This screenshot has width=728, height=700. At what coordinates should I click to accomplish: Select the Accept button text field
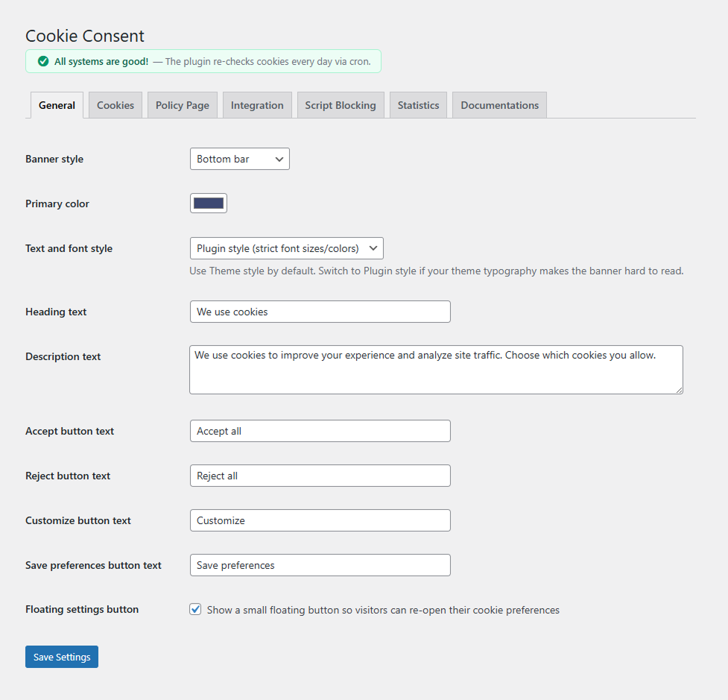click(x=320, y=431)
